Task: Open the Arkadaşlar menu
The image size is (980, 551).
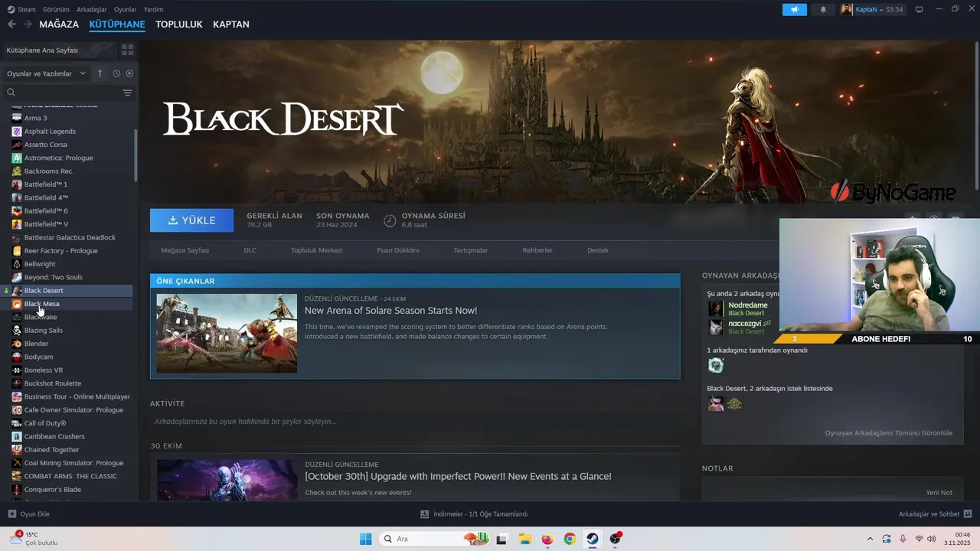Action: coord(92,9)
